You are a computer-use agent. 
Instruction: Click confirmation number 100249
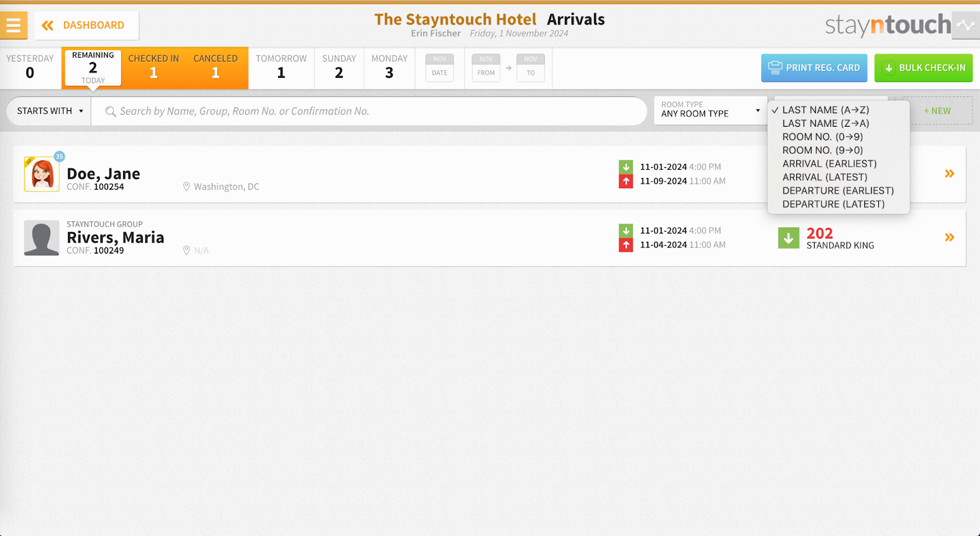[x=109, y=251]
